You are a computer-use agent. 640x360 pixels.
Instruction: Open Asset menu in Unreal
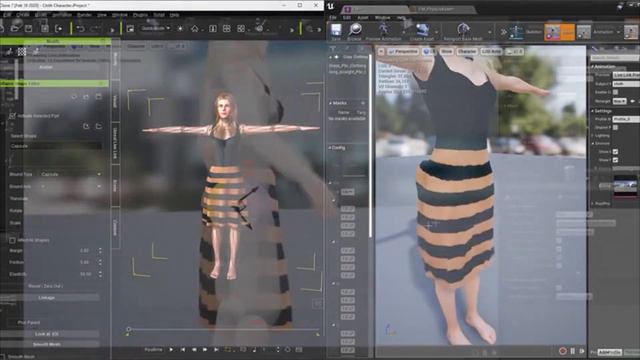[x=362, y=18]
